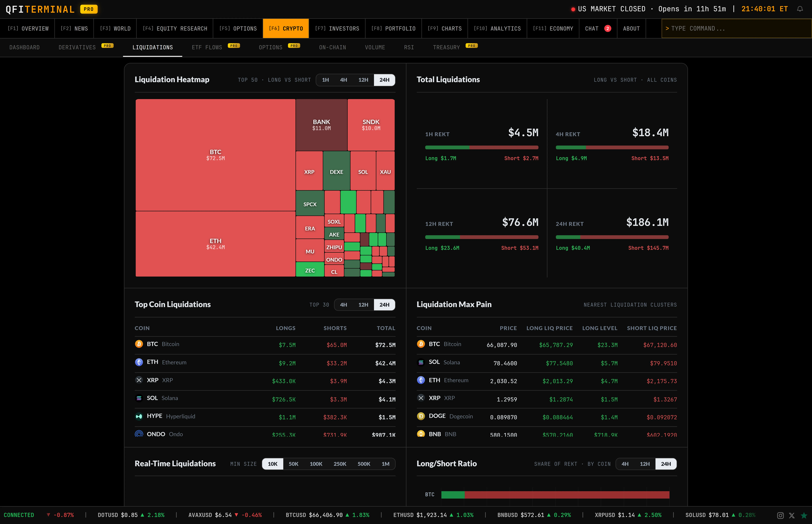The height and width of the screenshot is (524, 812).
Task: Switch Top Coin Liquidations to 4H
Action: tap(344, 305)
